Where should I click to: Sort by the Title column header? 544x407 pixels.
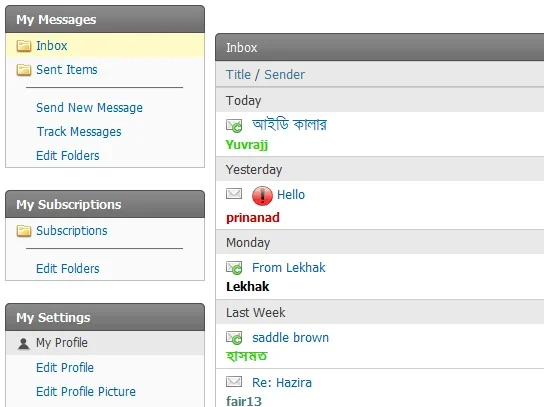coord(238,75)
